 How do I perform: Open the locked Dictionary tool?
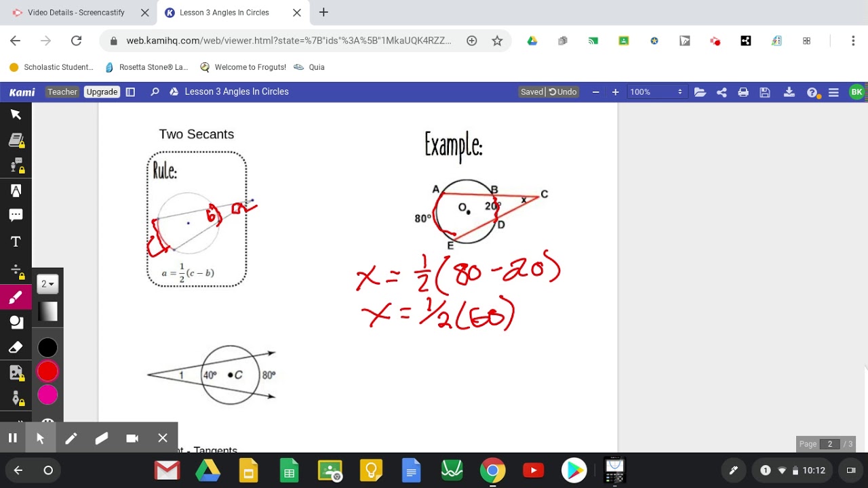16,140
